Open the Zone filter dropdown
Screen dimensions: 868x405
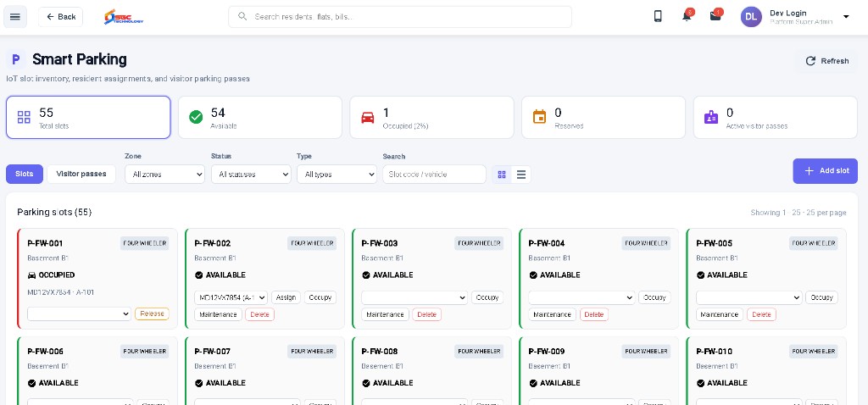pos(165,175)
